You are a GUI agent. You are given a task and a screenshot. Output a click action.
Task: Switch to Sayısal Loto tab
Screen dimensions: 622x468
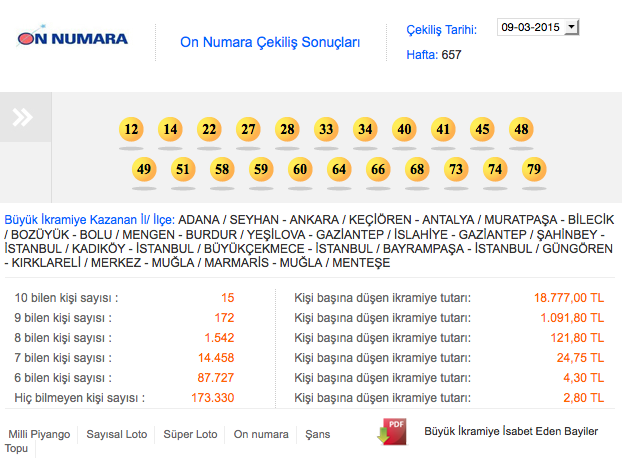(117, 434)
